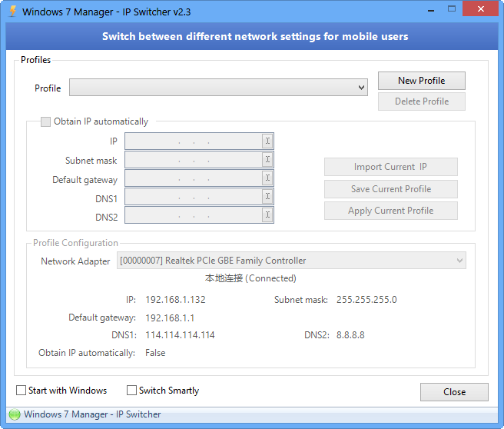This screenshot has width=504, height=429.
Task: Maximize the IP Switcher window
Action: pos(452,9)
